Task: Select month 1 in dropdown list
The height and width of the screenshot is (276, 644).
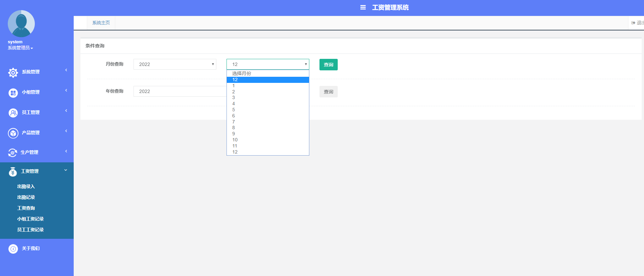Action: tap(268, 86)
